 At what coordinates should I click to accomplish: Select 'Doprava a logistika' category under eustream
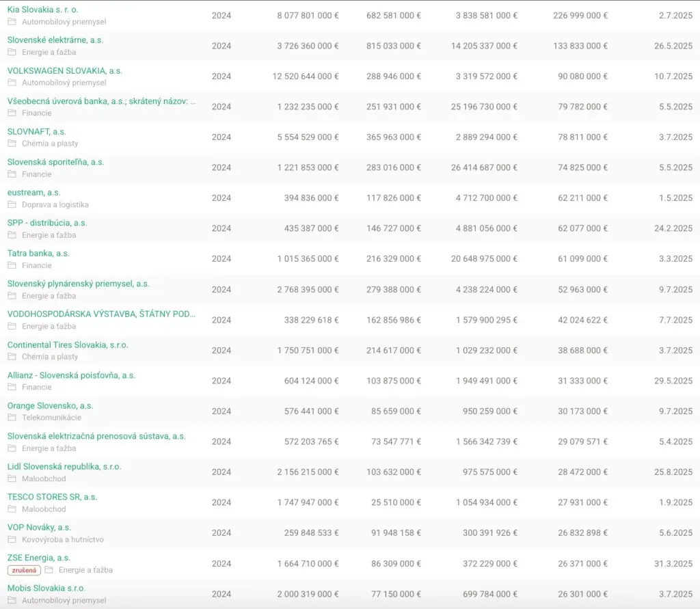[x=55, y=204]
